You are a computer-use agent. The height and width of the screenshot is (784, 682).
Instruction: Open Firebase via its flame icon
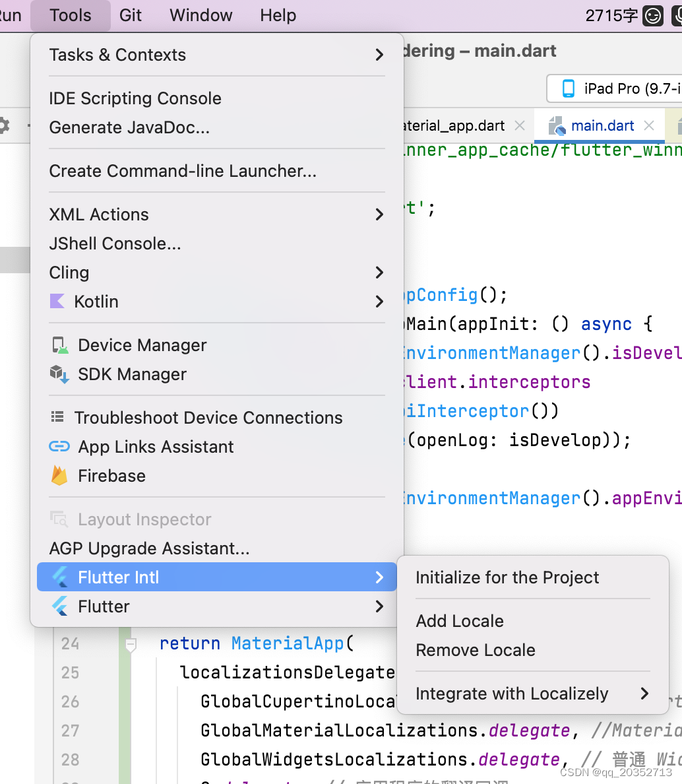click(59, 475)
